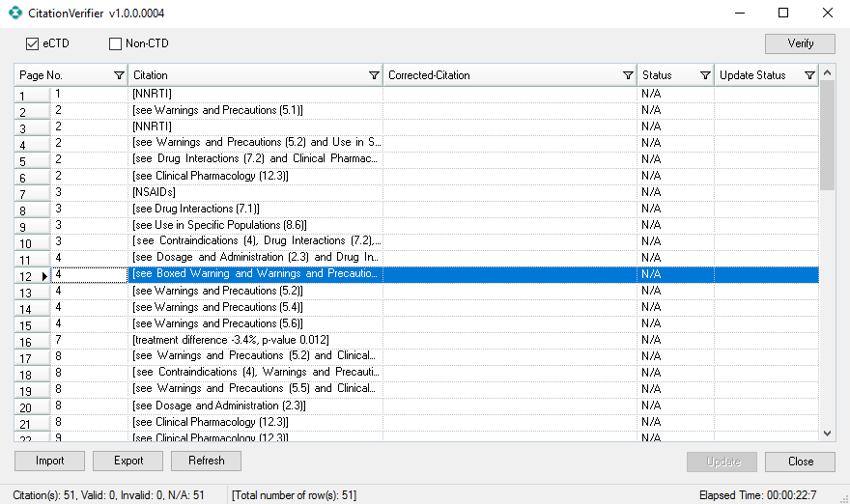
Task: Select '[see Warnings and Precautions (5.1)]' citation
Action: coord(255,111)
